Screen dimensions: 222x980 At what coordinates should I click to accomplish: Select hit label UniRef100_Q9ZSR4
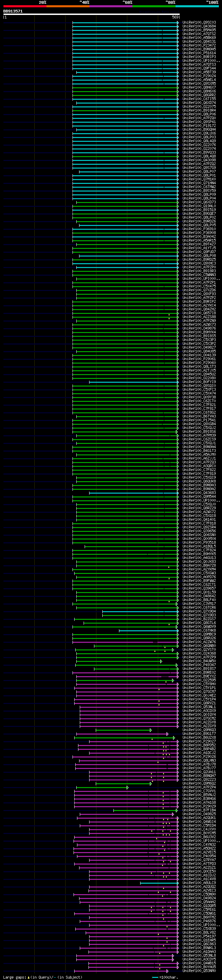coord(199,527)
